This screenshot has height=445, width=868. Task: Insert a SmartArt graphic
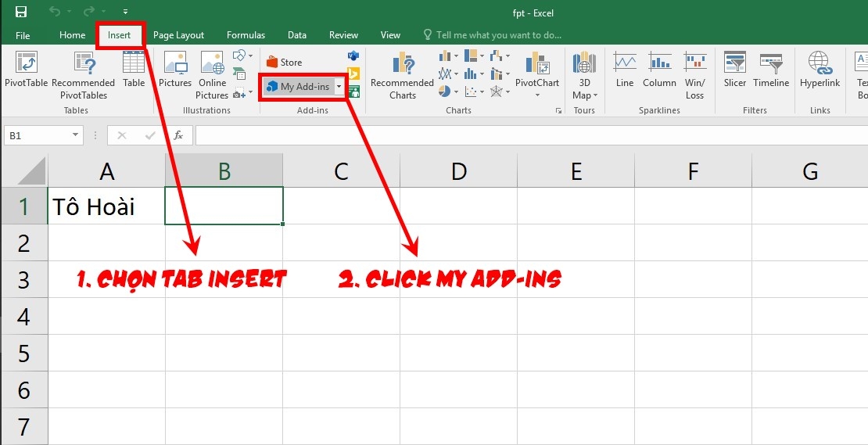pyautogui.click(x=239, y=74)
